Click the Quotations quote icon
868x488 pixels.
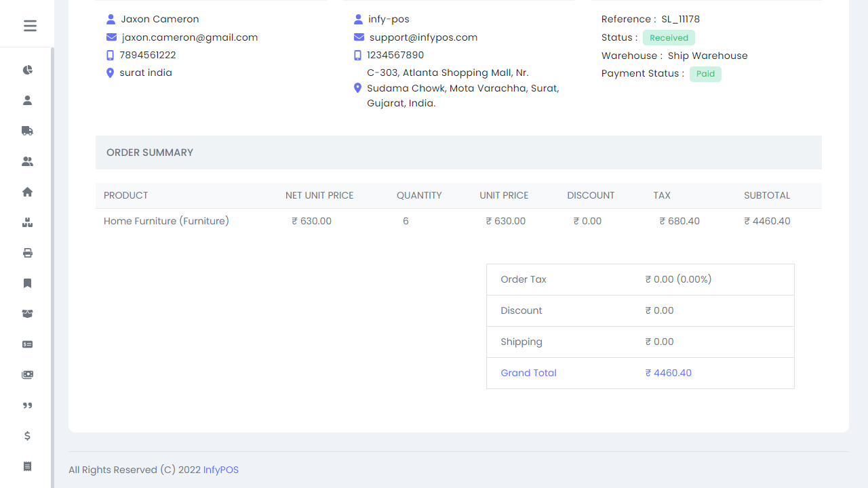(x=27, y=405)
